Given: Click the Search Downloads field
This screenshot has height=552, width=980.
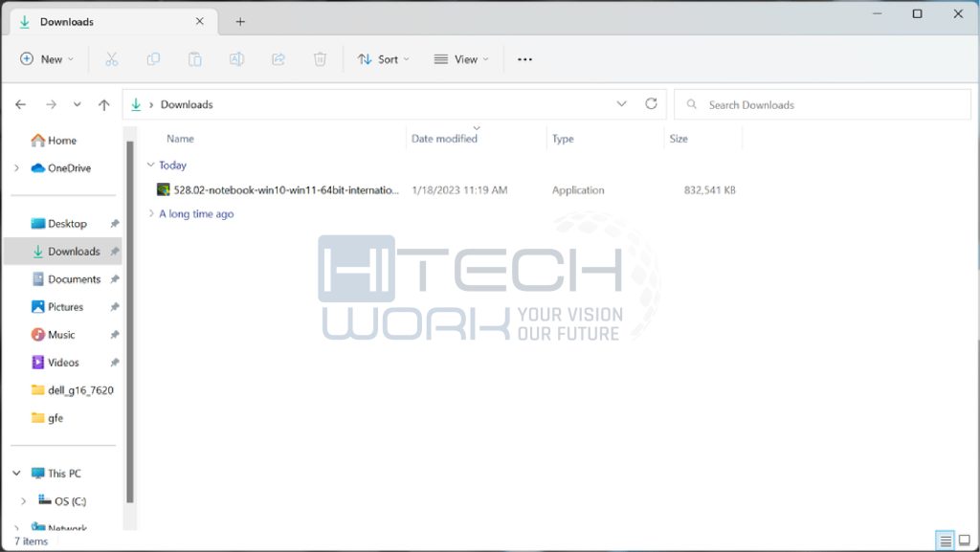Looking at the screenshot, I should 822,104.
